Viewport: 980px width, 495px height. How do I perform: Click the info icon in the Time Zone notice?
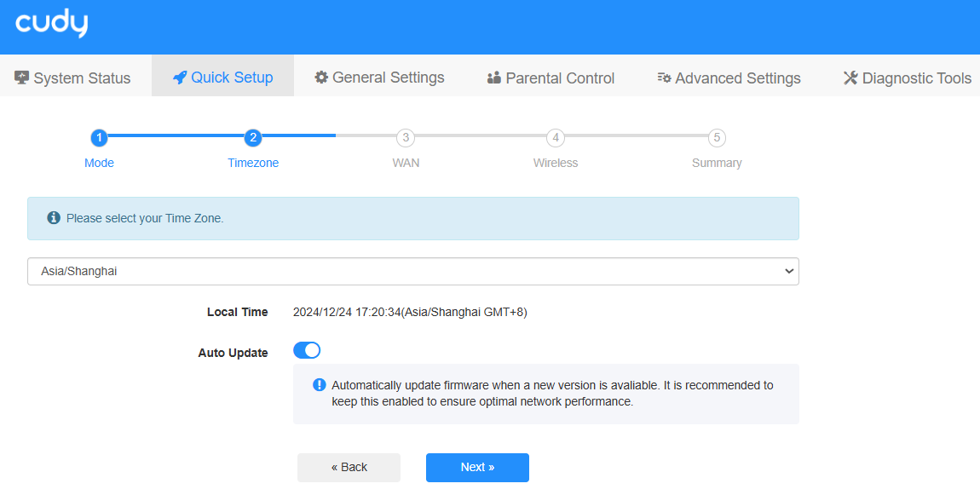coord(54,218)
